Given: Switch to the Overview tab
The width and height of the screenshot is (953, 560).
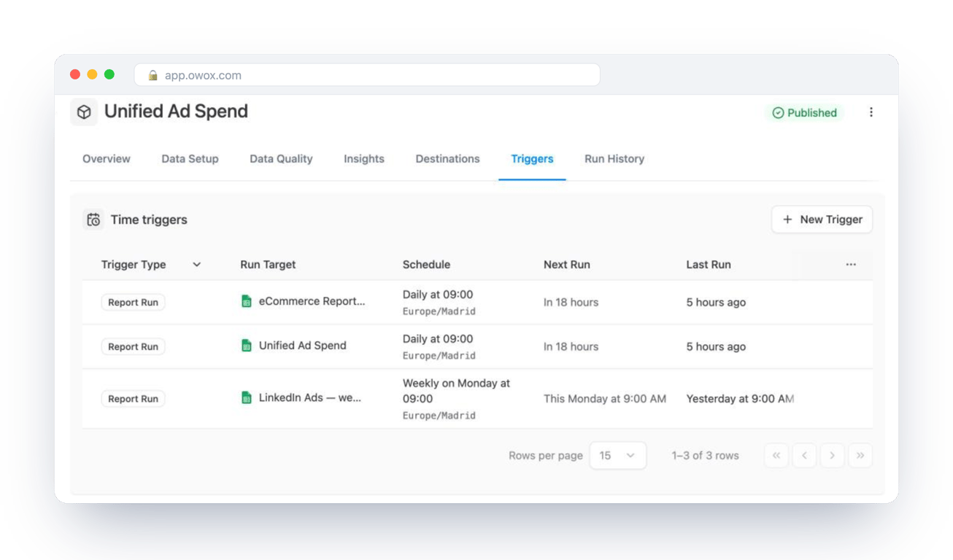Looking at the screenshot, I should tap(107, 159).
